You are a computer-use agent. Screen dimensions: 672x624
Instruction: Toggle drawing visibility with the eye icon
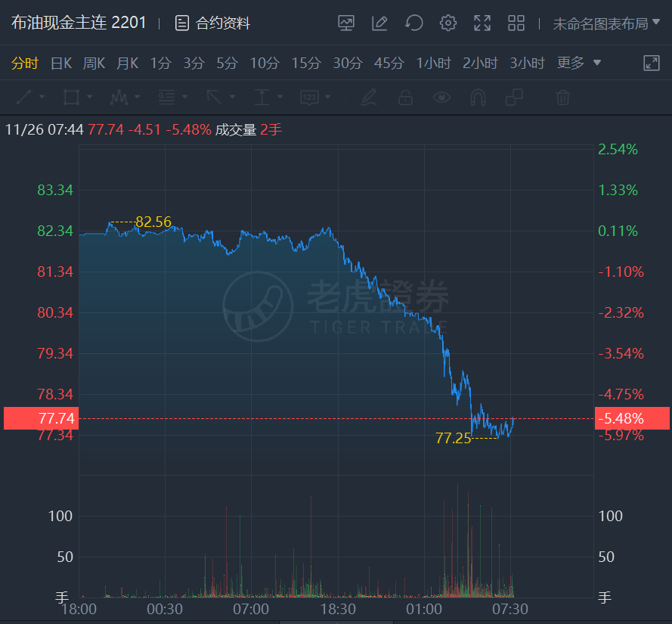click(x=441, y=98)
